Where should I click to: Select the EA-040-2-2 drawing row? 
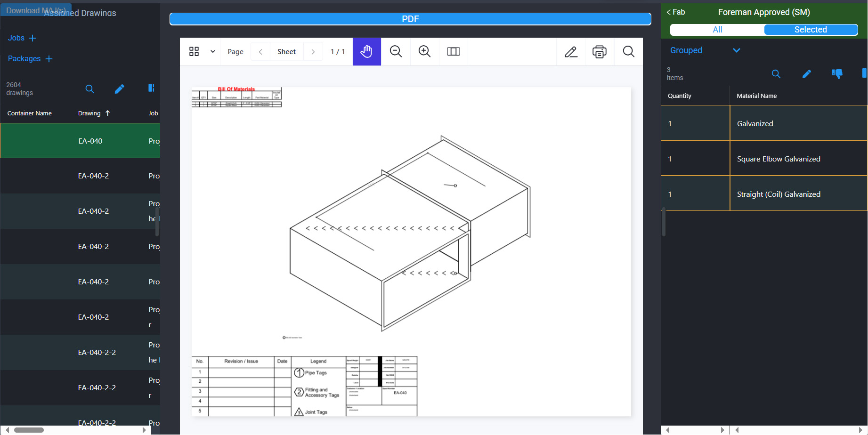point(97,353)
